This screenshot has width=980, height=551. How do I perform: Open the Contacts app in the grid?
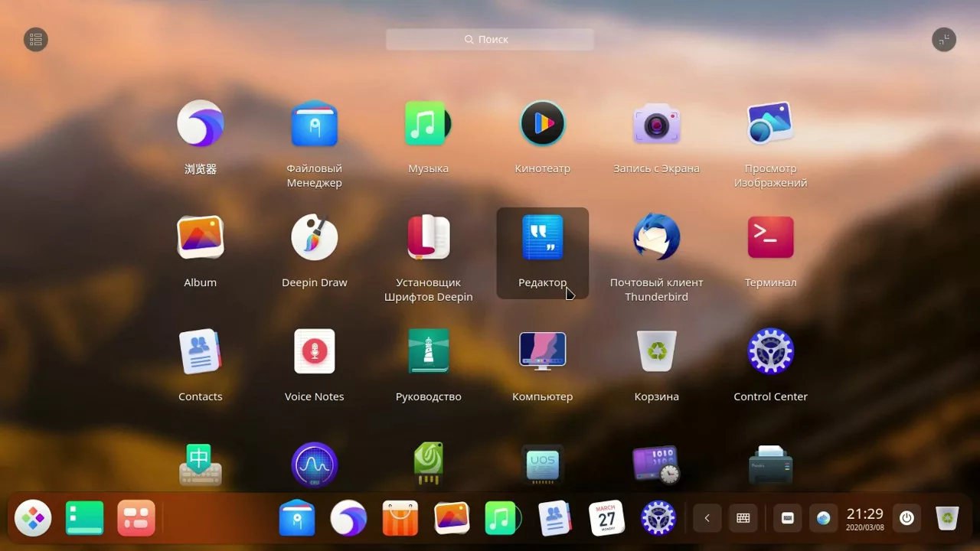point(200,351)
